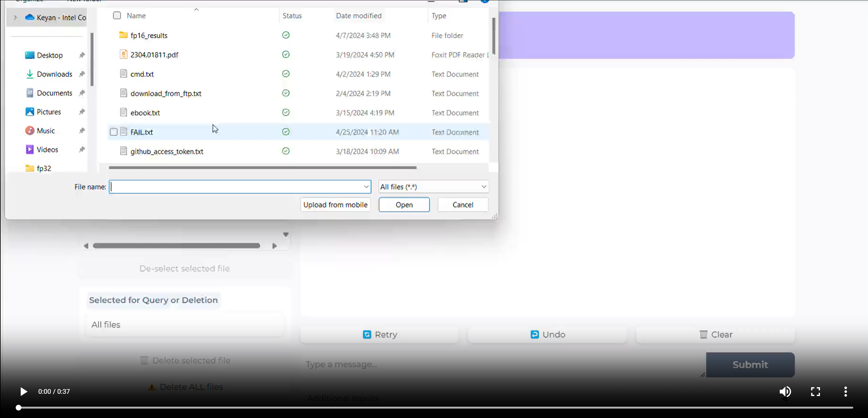
Task: Enter fullscreen mode on video
Action: point(815,391)
